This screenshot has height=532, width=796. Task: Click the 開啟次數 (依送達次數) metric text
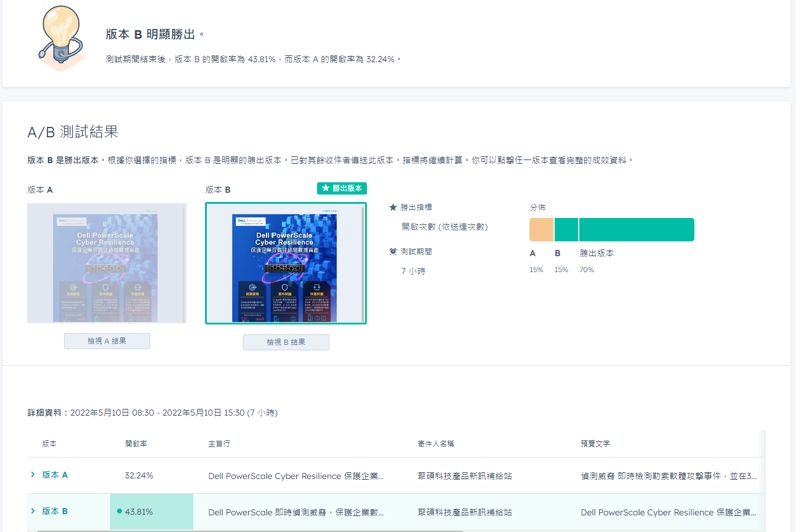tap(444, 227)
